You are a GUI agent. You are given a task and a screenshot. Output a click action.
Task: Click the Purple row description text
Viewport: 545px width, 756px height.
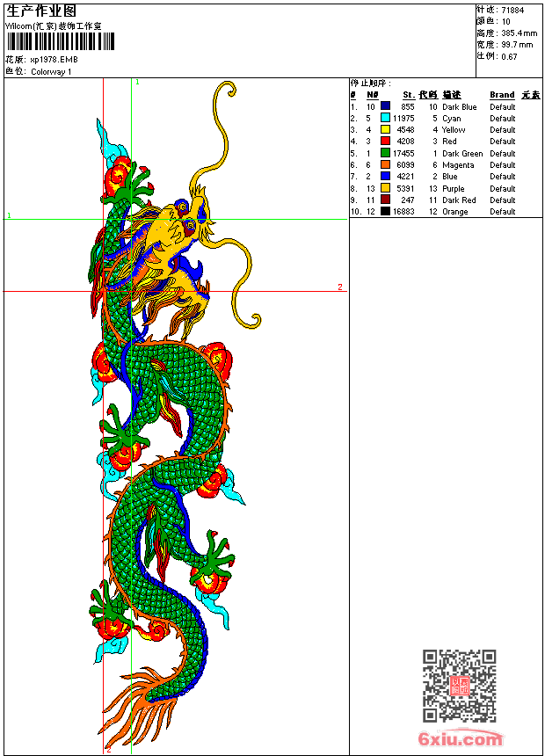(454, 188)
